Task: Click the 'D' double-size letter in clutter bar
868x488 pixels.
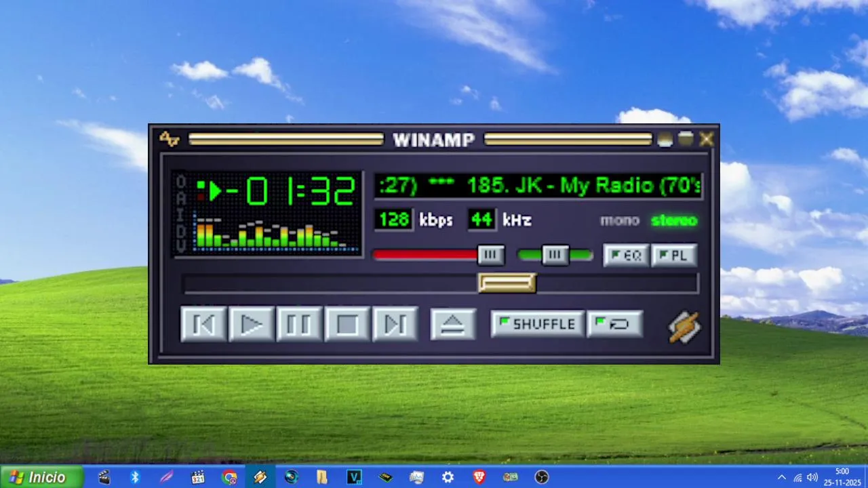Action: pos(181,231)
